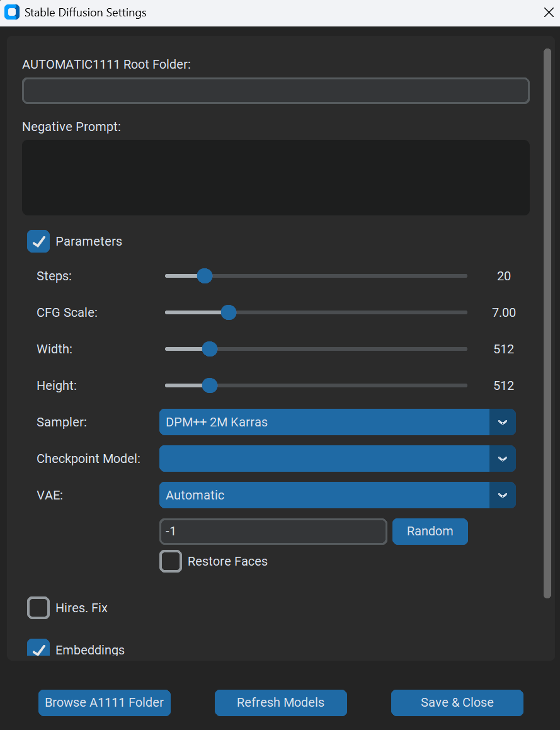The image size is (560, 730).
Task: Open the VAE dropdown list
Action: point(502,495)
